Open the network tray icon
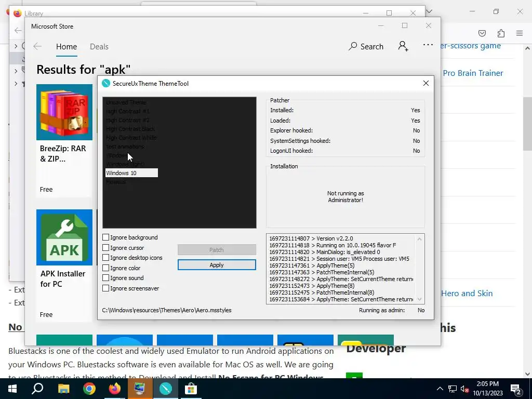The height and width of the screenshot is (399, 532). (x=453, y=389)
